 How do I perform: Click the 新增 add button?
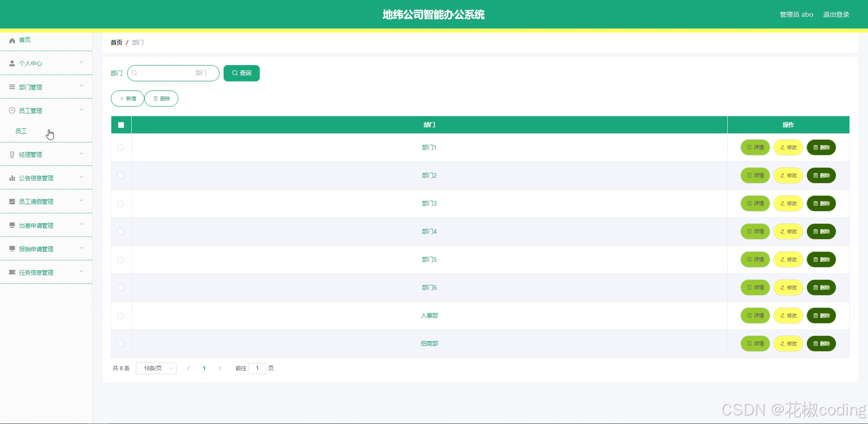tap(128, 99)
